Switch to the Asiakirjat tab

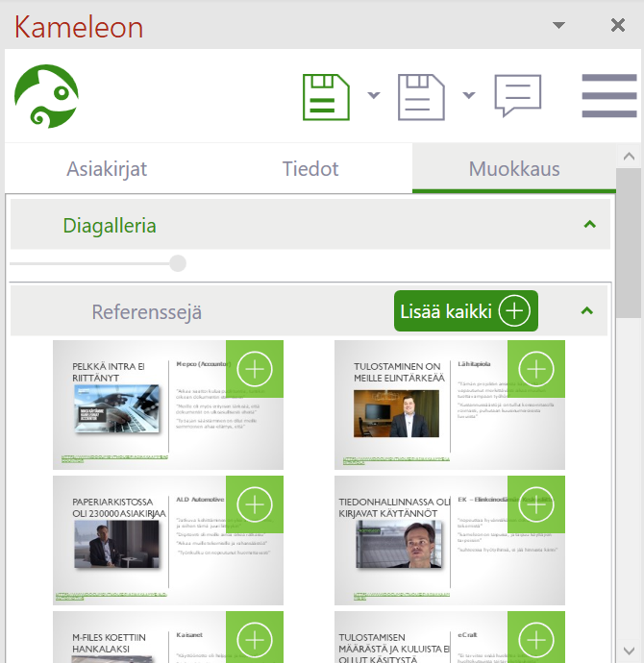[x=107, y=169]
